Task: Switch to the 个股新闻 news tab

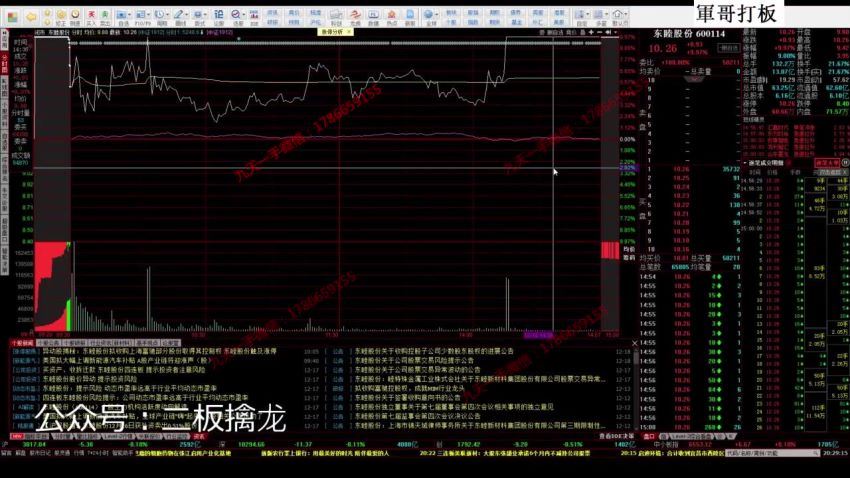Action: click(x=22, y=343)
